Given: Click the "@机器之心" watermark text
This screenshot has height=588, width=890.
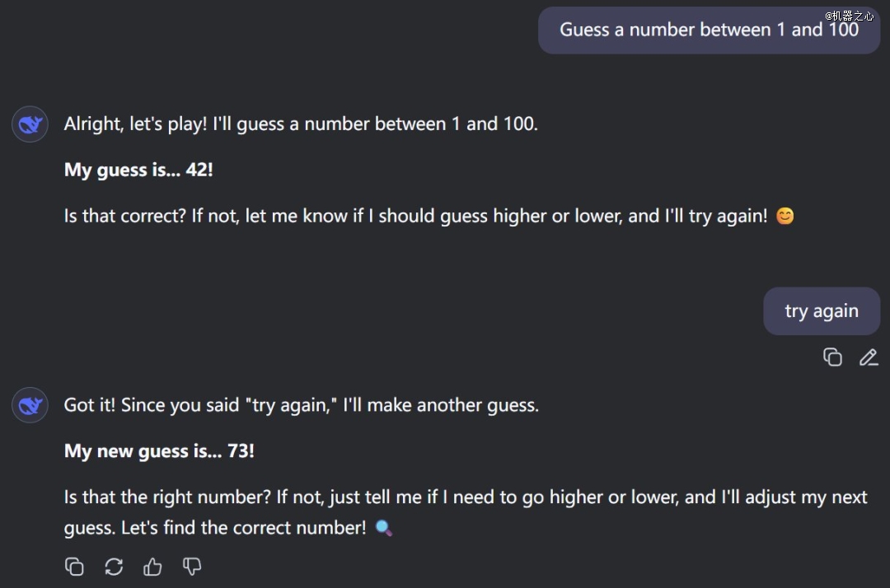Looking at the screenshot, I should (849, 16).
